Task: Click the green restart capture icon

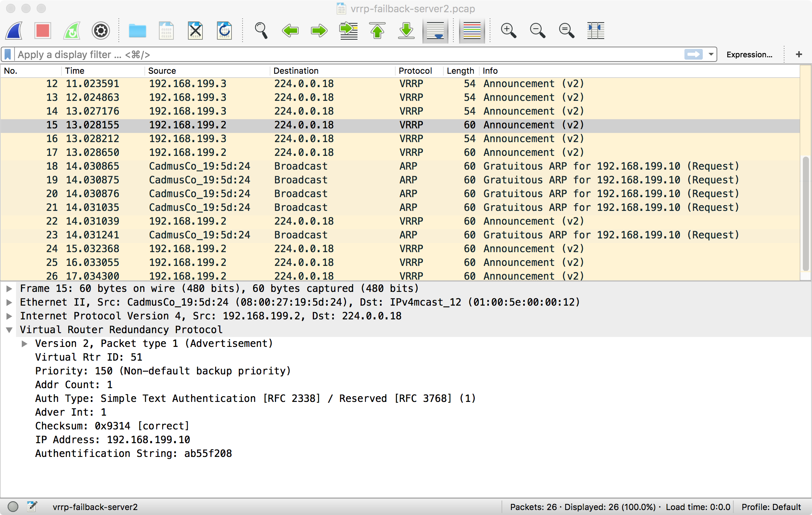Action: point(72,31)
